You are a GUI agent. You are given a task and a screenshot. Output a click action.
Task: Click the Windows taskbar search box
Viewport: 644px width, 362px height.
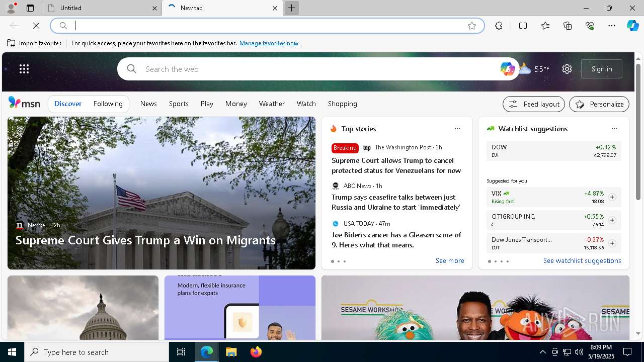coord(97,352)
